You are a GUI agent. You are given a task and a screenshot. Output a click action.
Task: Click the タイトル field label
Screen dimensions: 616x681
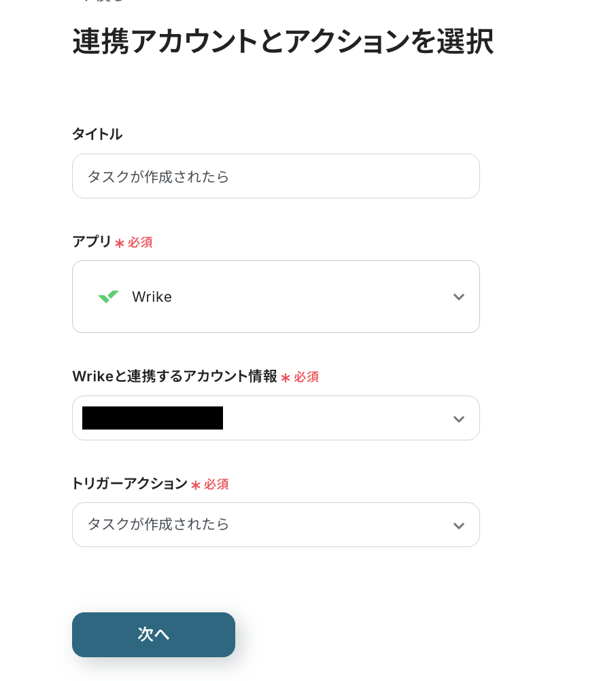pyautogui.click(x=97, y=135)
